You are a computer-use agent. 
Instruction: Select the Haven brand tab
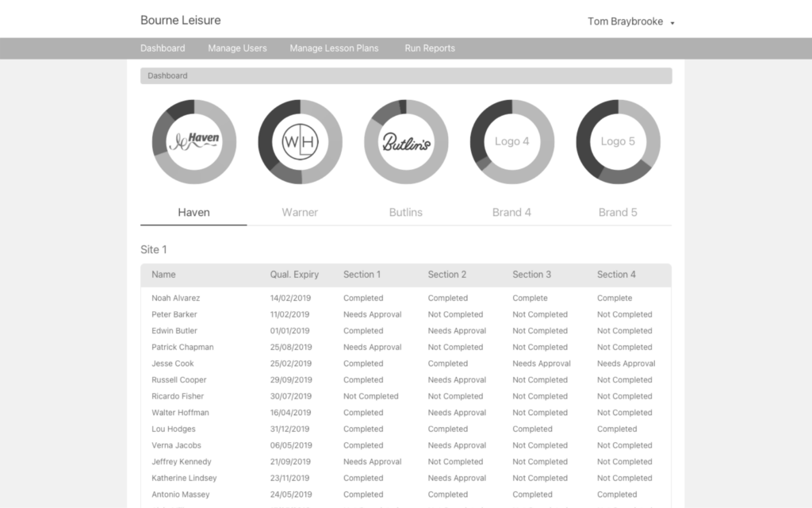pos(193,213)
